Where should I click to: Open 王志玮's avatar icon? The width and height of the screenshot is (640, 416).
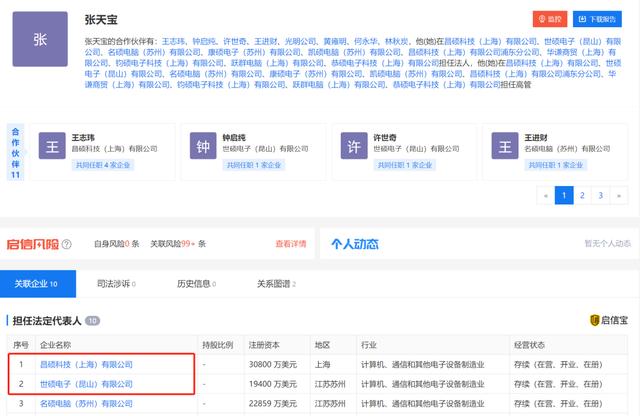click(54, 147)
